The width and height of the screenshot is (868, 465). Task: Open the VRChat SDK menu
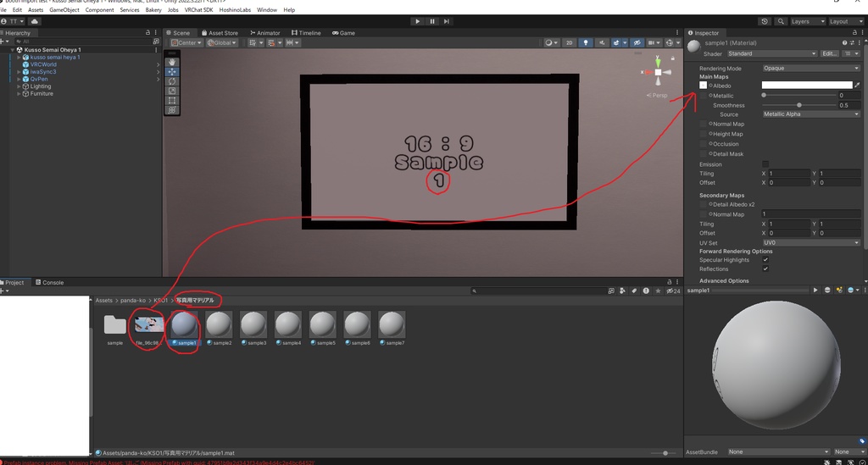tap(198, 10)
